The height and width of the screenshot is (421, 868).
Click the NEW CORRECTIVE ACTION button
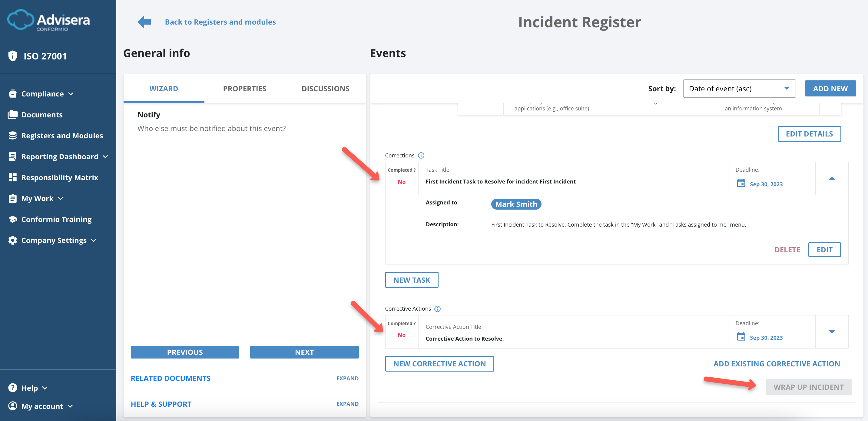[439, 364]
